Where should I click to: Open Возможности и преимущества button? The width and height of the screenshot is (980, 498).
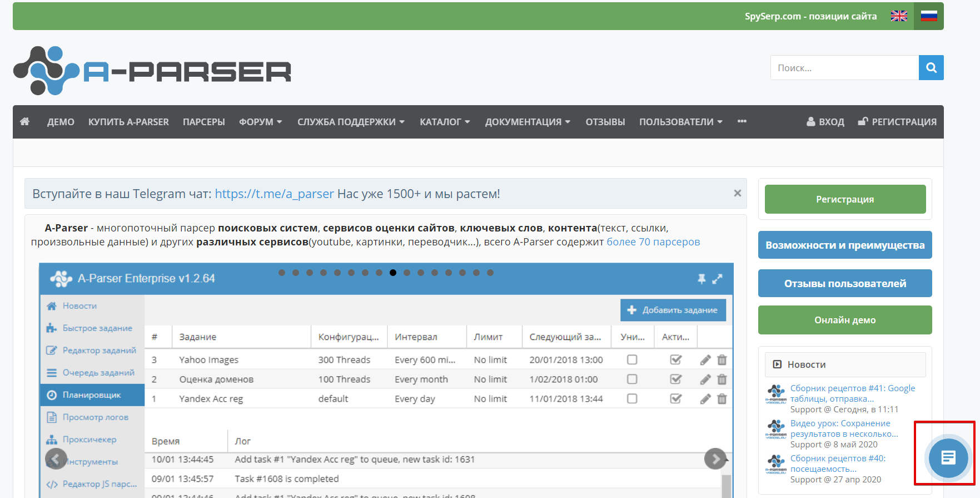pos(845,245)
